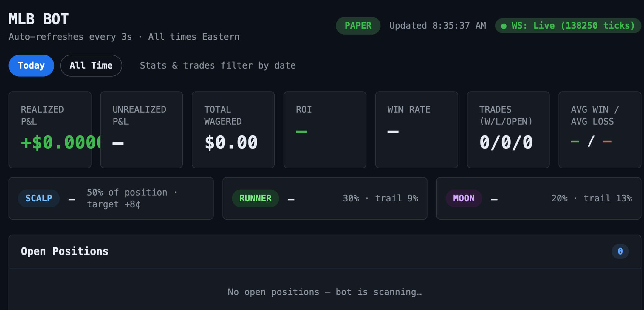Click the 'No open positions' message
This screenshot has height=310, width=644.
point(325,292)
